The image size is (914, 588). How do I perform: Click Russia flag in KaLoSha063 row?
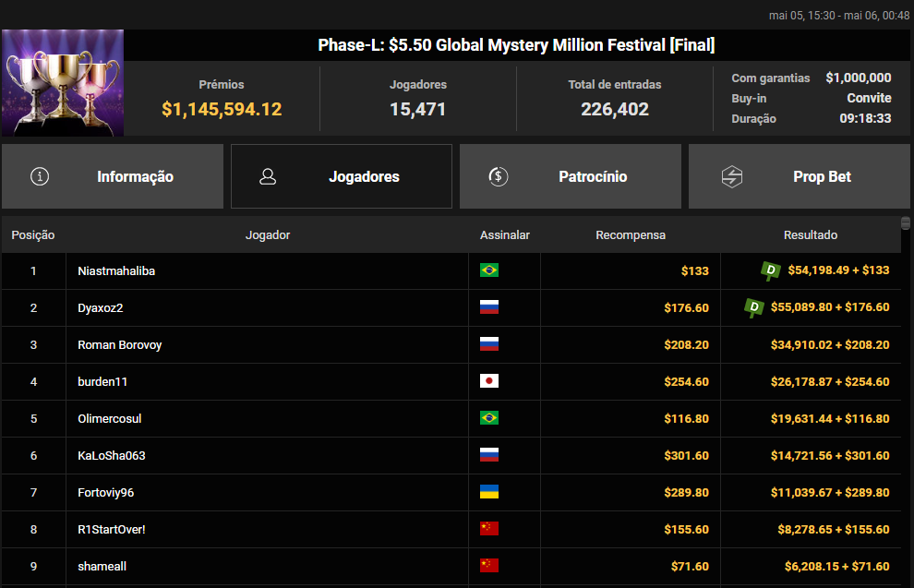pos(489,454)
